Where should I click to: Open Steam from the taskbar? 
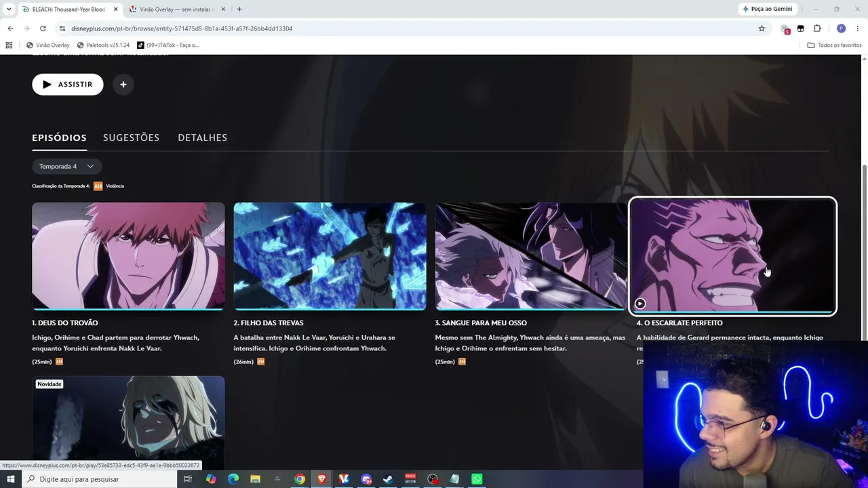pos(388,479)
